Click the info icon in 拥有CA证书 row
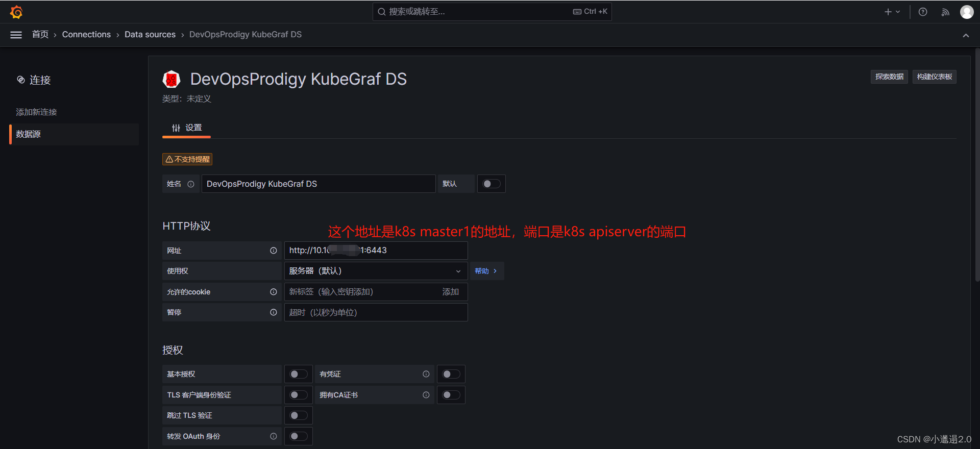 [x=426, y=395]
